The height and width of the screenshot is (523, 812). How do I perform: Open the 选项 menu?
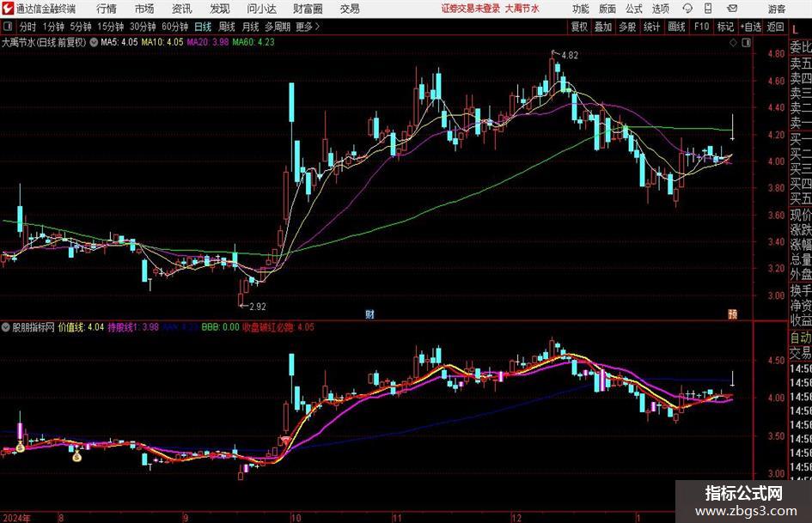point(660,9)
